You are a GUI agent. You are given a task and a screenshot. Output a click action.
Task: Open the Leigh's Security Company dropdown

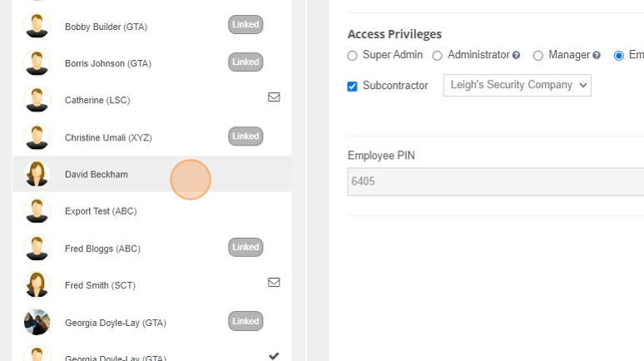click(517, 85)
